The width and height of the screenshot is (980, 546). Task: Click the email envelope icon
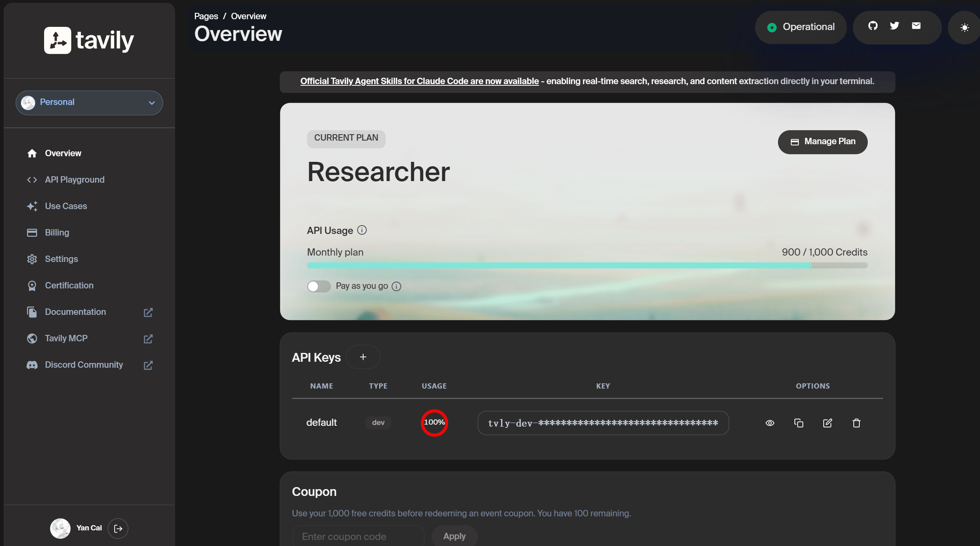[x=916, y=26]
